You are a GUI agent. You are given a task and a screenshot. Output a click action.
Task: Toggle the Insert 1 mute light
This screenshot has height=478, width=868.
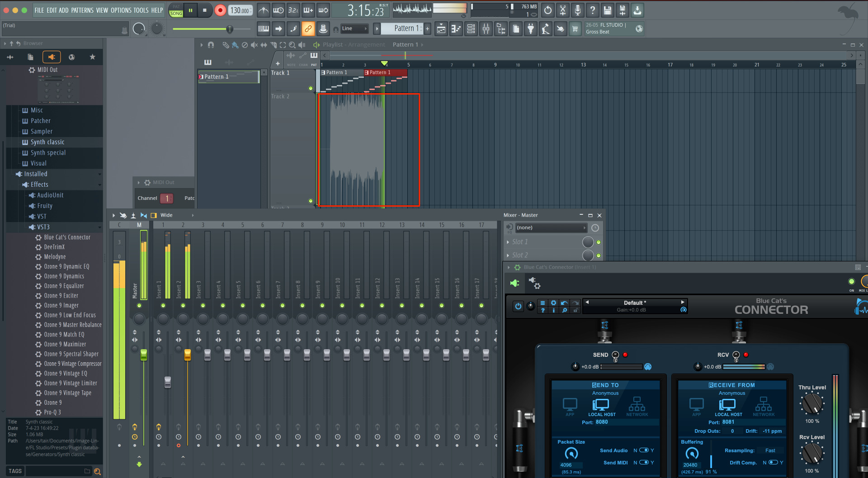[x=163, y=306]
